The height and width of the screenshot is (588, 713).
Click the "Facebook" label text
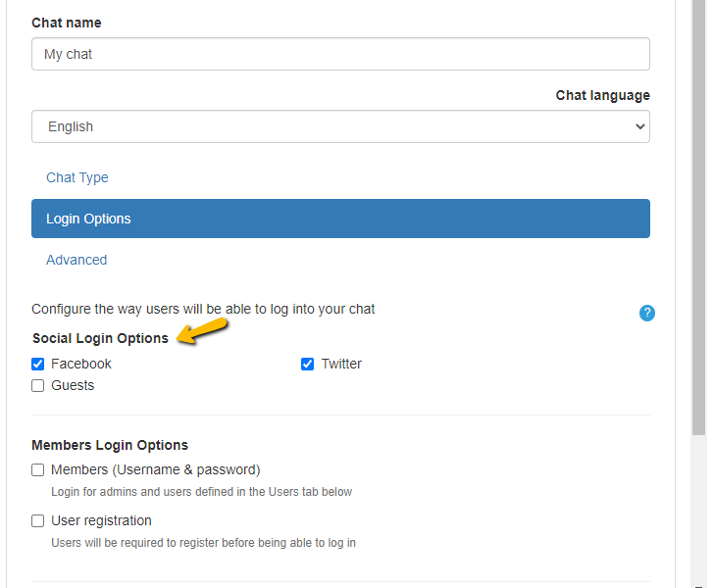pos(81,364)
